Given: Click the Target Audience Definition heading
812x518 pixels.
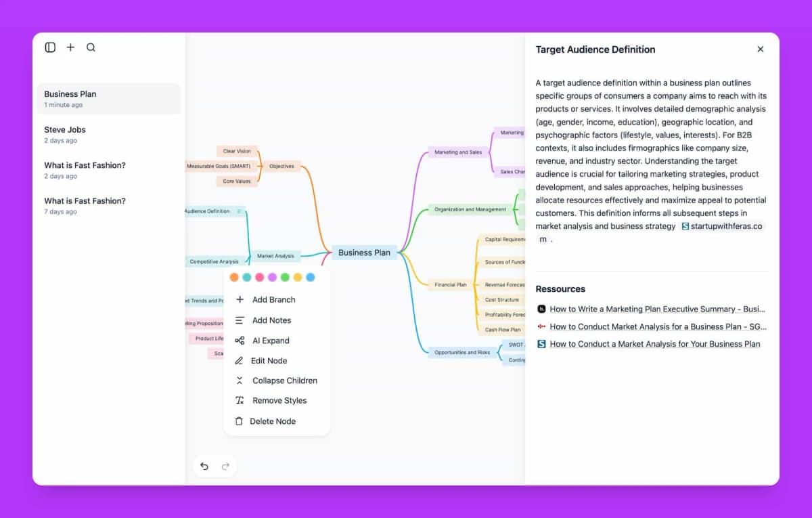Looking at the screenshot, I should (595, 49).
